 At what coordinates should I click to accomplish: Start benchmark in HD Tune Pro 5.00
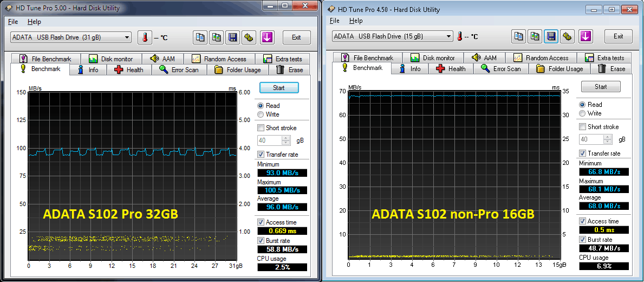pos(279,87)
